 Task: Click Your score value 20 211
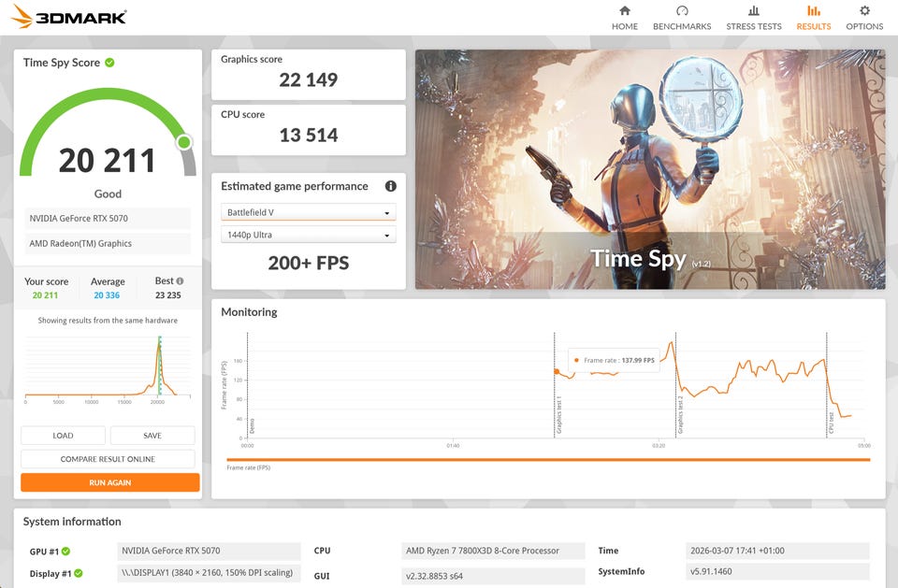pyautogui.click(x=45, y=295)
